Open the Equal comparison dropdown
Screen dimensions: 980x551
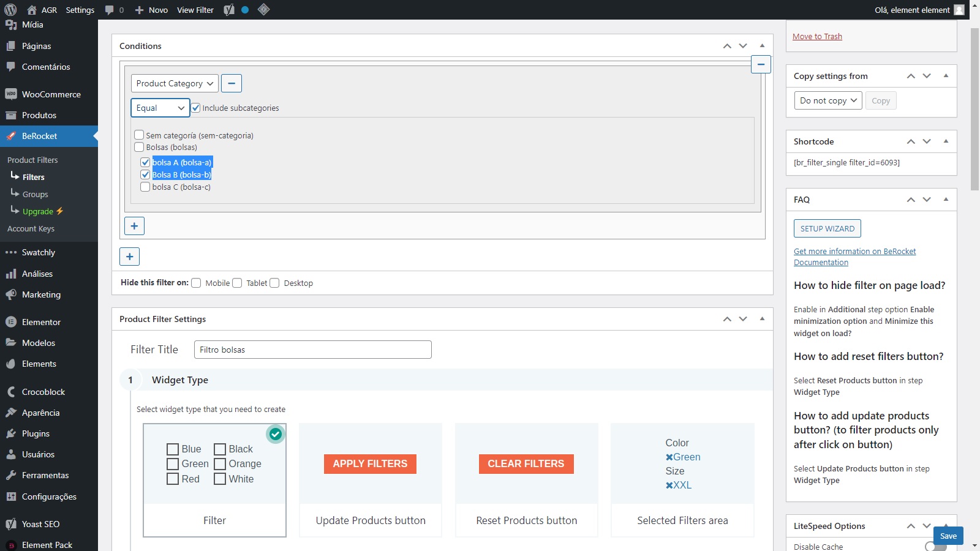pyautogui.click(x=160, y=108)
